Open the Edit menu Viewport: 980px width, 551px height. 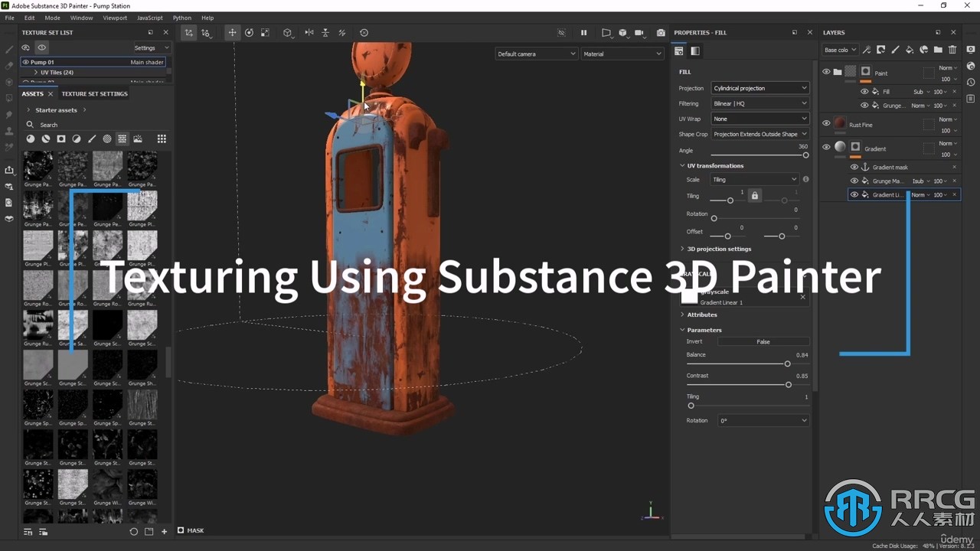pyautogui.click(x=29, y=18)
